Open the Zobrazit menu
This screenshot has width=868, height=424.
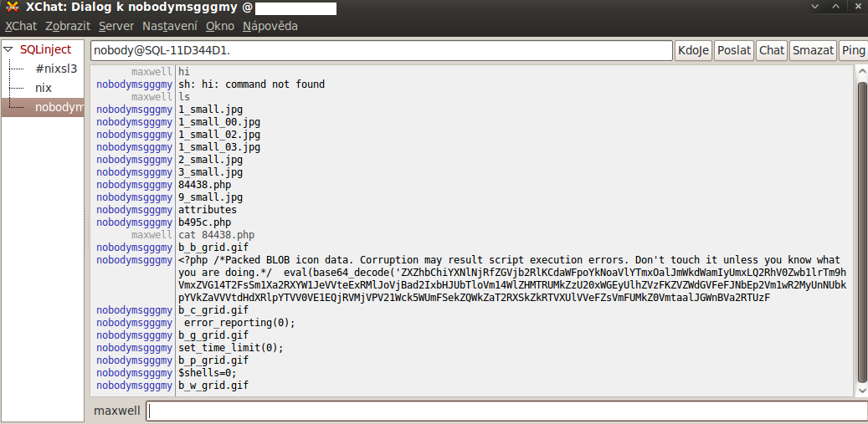[68, 26]
